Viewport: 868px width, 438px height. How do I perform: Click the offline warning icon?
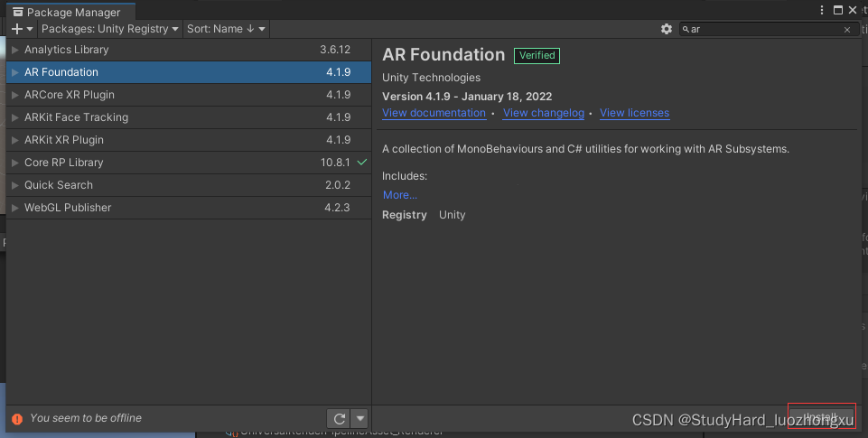[x=17, y=419]
